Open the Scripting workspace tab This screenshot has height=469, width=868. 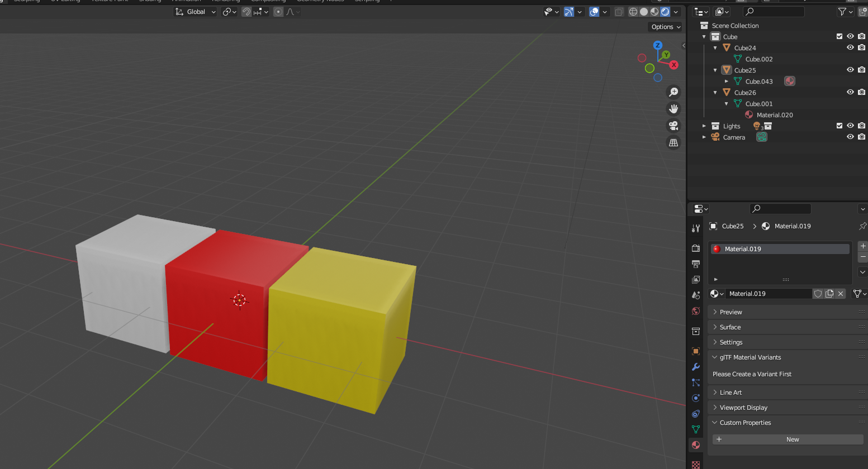[367, 1]
